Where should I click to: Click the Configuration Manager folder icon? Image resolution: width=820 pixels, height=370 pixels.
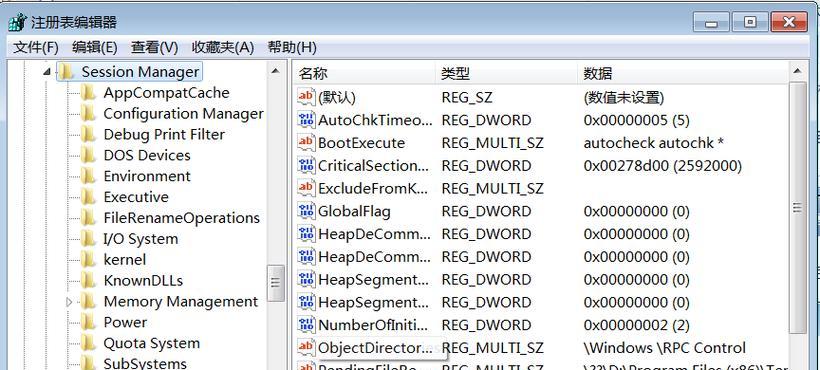point(88,113)
